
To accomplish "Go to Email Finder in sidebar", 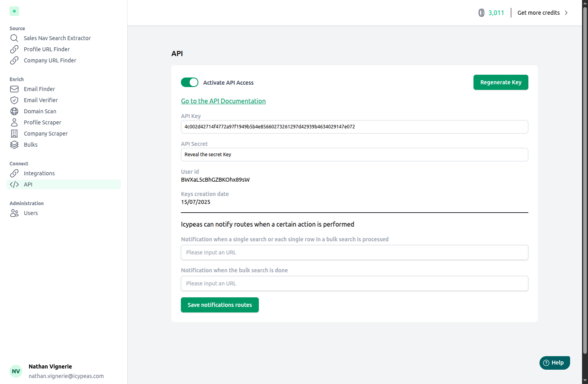I will pyautogui.click(x=39, y=89).
